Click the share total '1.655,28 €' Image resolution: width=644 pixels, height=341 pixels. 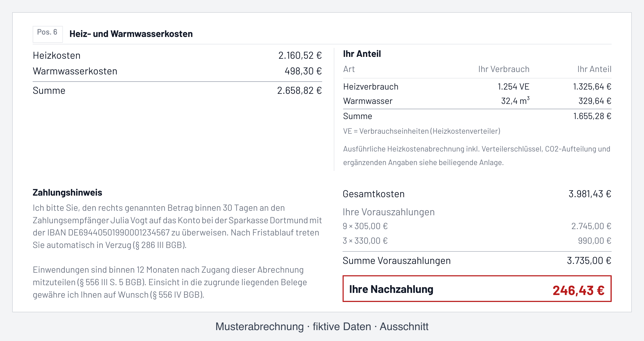[592, 116]
